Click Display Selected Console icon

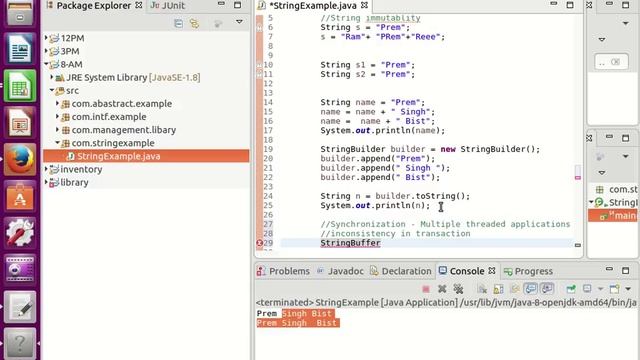click(x=587, y=289)
